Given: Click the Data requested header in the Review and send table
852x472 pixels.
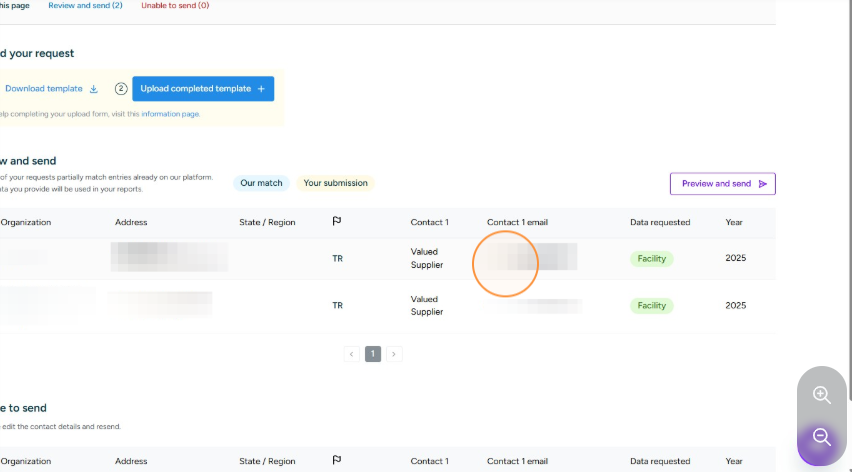Looking at the screenshot, I should point(660,222).
